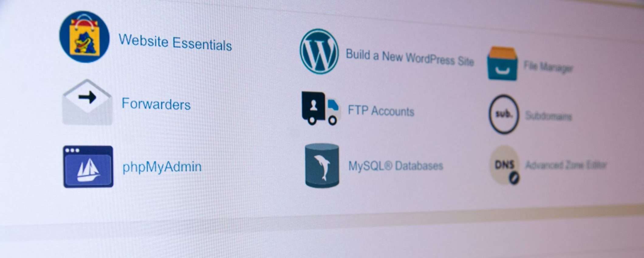644x258 pixels.
Task: Go to the Forwarders text link
Action: click(x=156, y=104)
